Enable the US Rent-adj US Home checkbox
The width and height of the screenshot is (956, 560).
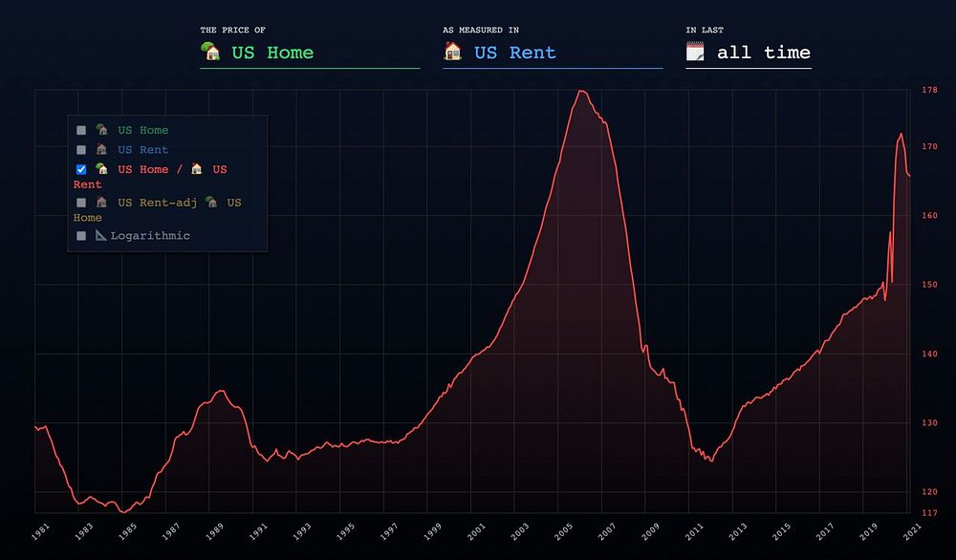tap(81, 203)
